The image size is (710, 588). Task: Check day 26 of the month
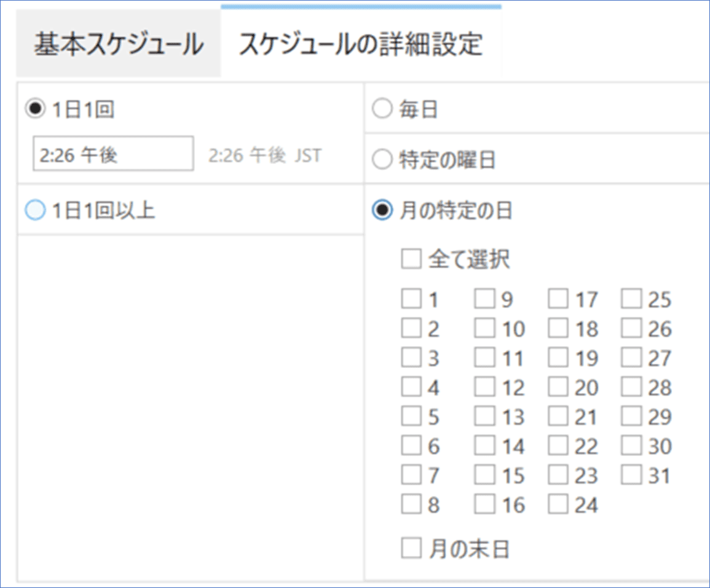(x=631, y=328)
